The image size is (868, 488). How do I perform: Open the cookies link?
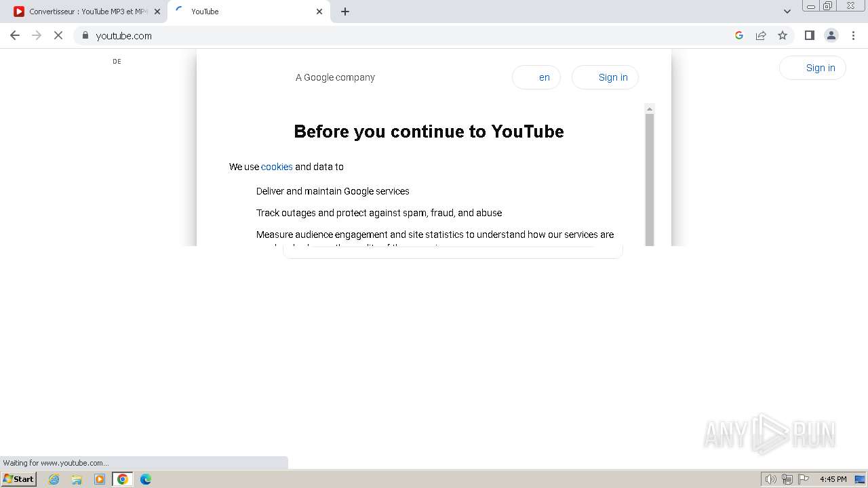tap(277, 167)
